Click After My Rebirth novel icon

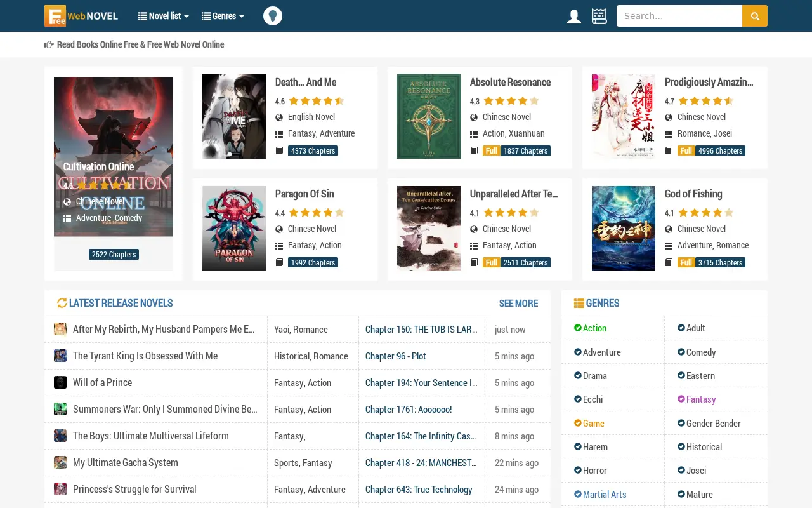point(60,329)
